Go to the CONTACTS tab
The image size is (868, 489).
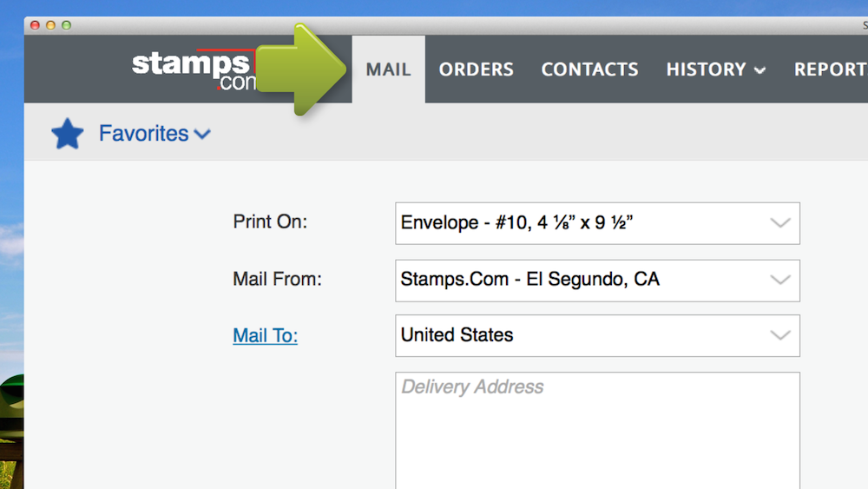coord(589,69)
